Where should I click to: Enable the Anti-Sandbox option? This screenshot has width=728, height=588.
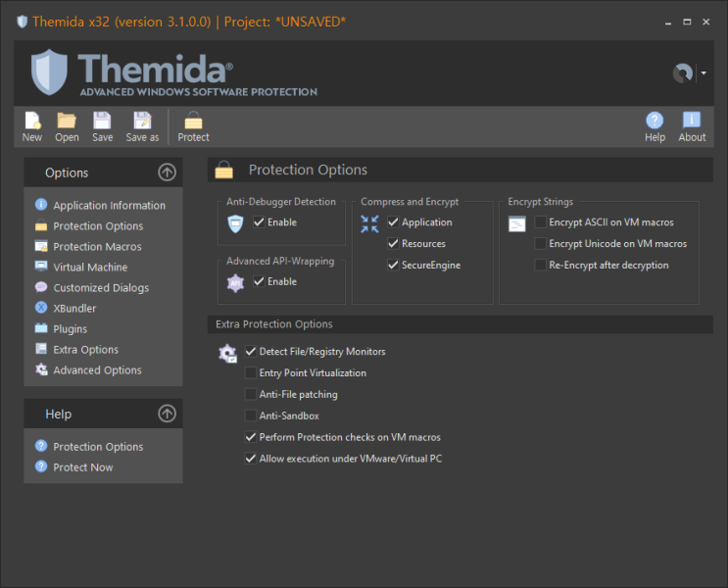251,416
